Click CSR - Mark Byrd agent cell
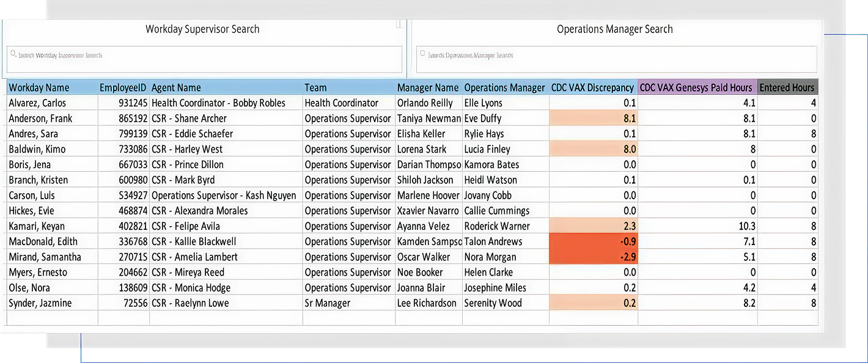 (226, 180)
